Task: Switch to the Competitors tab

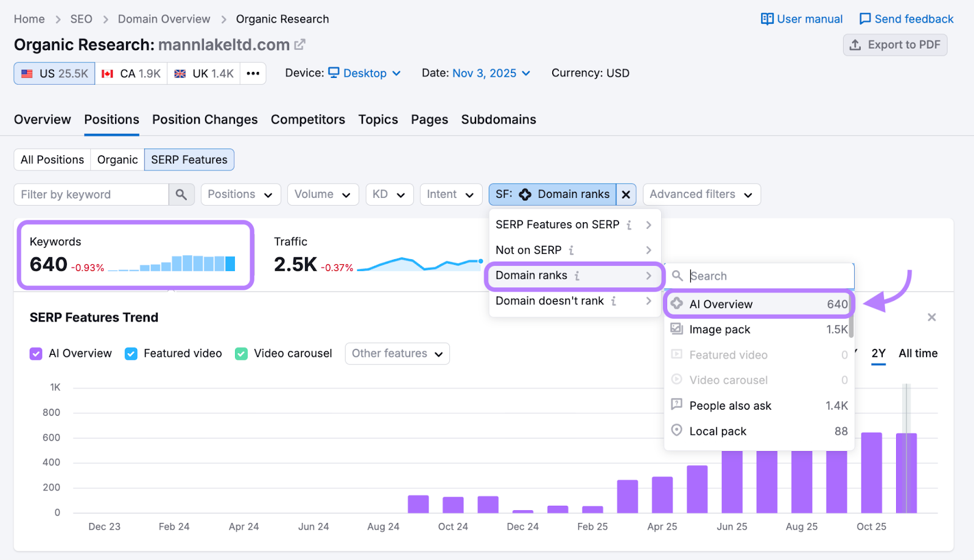Action: coord(308,119)
